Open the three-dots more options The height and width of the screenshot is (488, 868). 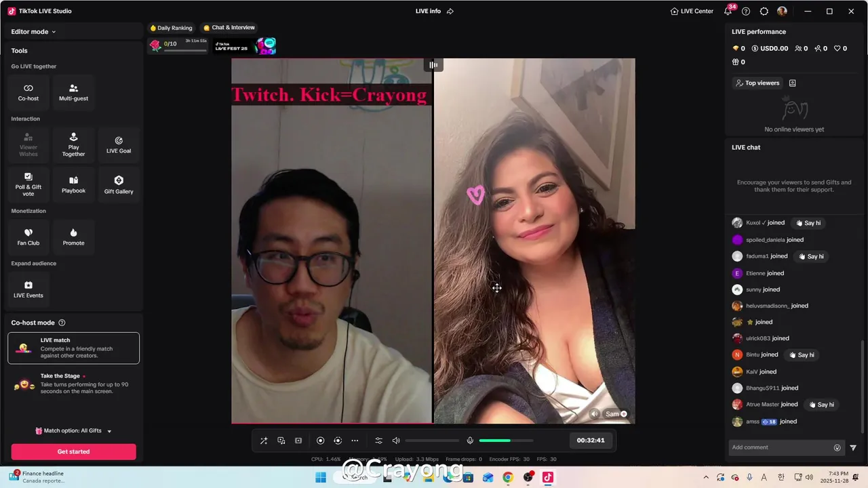point(355,441)
